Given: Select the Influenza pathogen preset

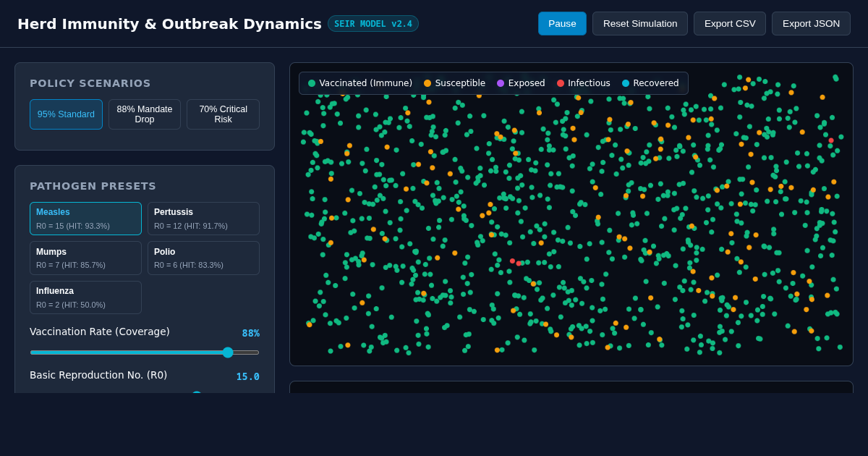Looking at the screenshot, I should click(x=85, y=297).
